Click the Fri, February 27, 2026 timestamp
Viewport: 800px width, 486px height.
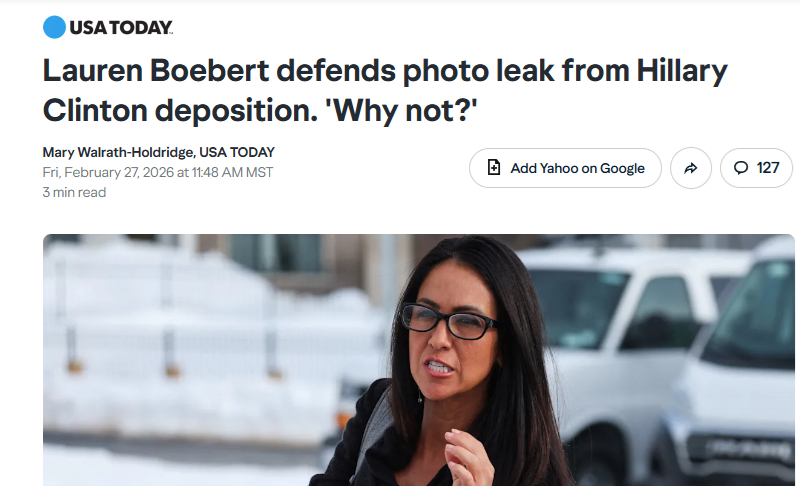[x=158, y=172]
